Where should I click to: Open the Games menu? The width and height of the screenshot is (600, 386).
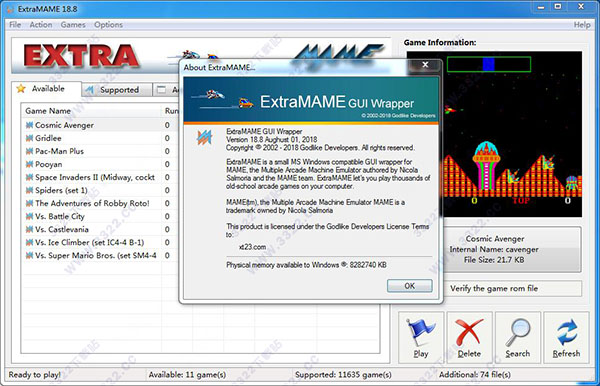(x=73, y=25)
